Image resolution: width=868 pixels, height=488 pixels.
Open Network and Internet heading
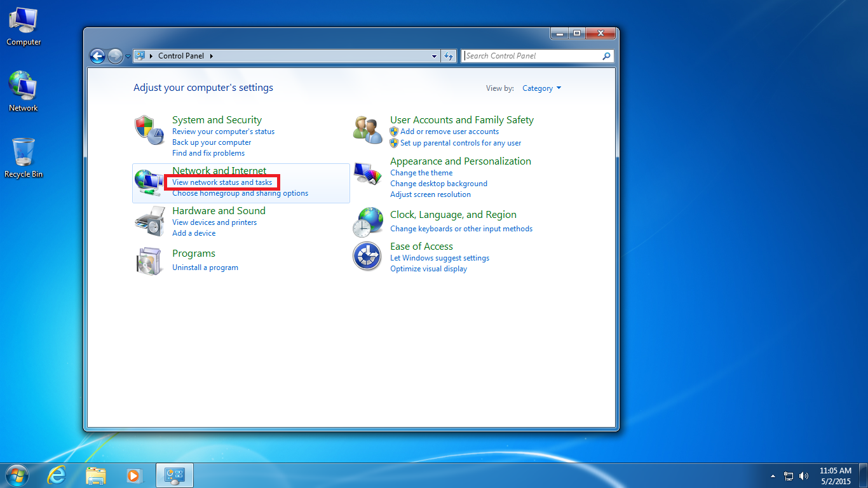coord(219,170)
